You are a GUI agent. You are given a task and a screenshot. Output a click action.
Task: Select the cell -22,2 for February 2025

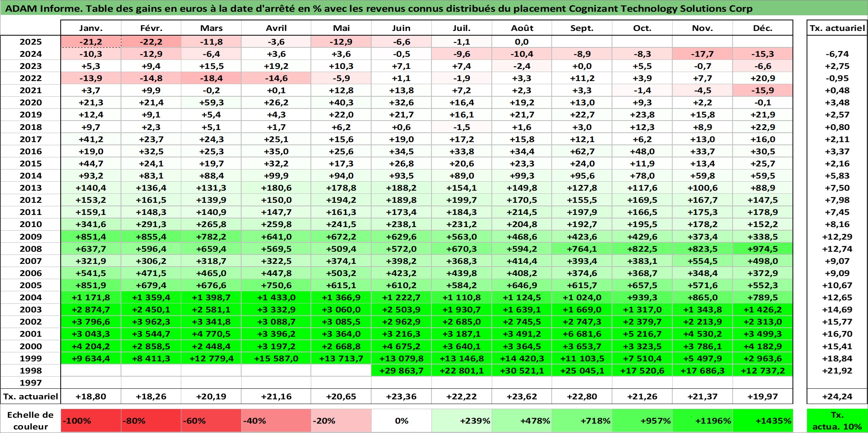[x=151, y=42]
